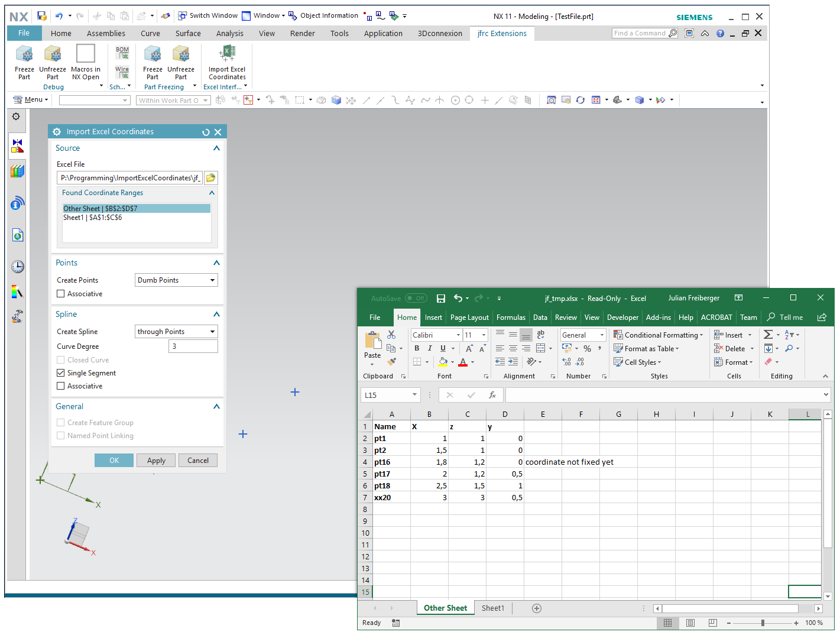Open the History clock tab in NX sidebar
Image resolution: width=840 pixels, height=635 pixels.
click(x=18, y=267)
